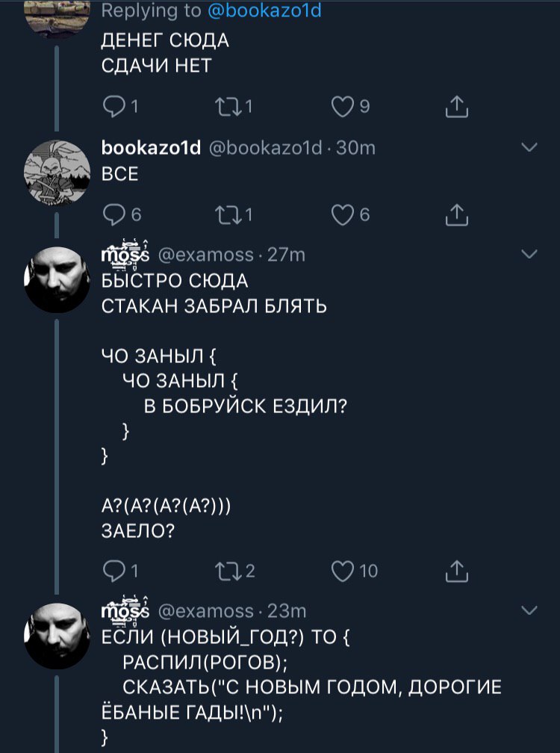View bookazo1d's rabbit avatar picture

(x=57, y=173)
